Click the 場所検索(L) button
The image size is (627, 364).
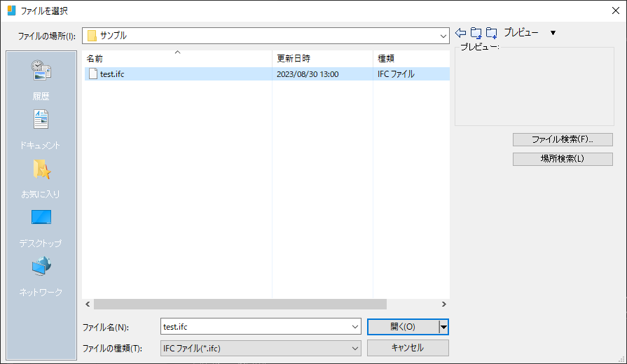pyautogui.click(x=563, y=159)
